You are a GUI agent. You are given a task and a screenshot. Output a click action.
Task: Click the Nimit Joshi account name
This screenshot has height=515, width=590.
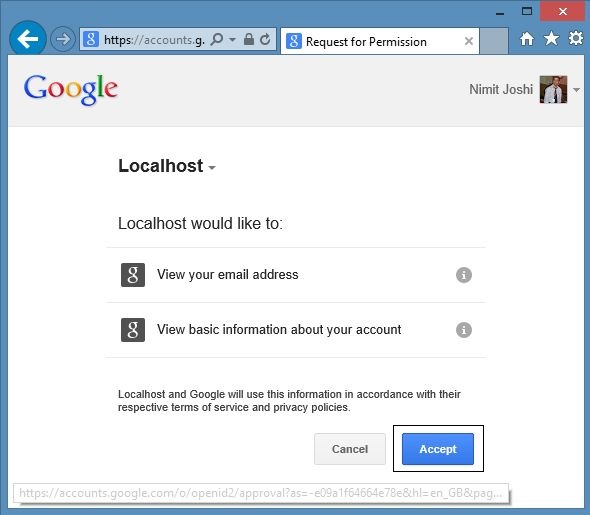501,90
